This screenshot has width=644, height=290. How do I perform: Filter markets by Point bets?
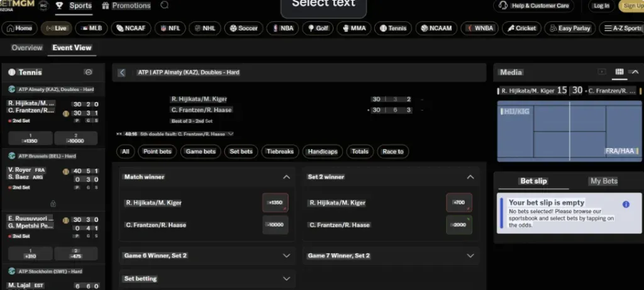tap(157, 152)
